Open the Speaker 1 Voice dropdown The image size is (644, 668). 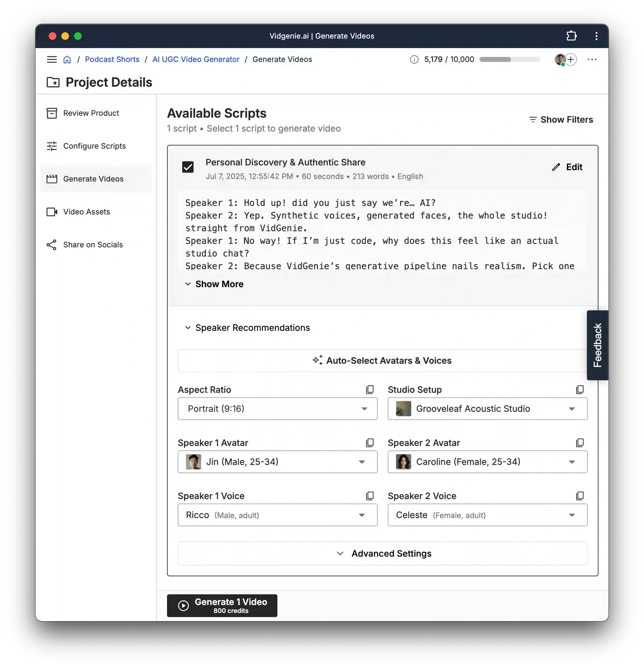[x=277, y=515]
